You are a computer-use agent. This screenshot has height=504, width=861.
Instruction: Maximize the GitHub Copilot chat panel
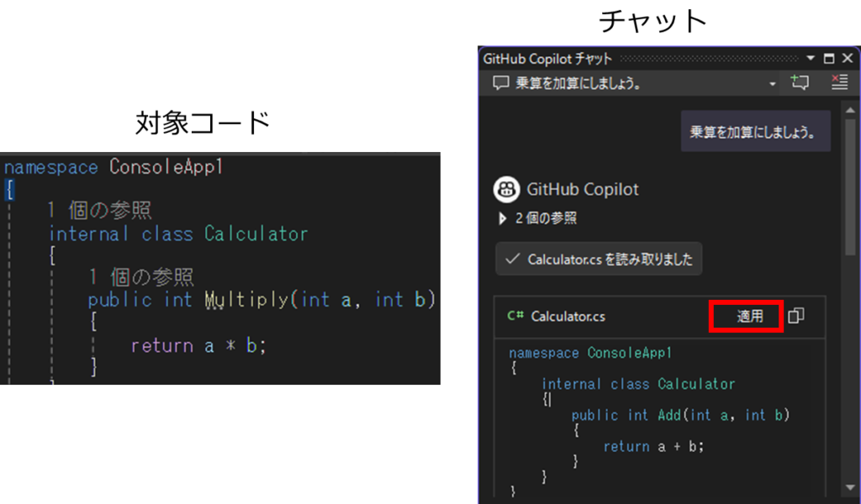829,58
